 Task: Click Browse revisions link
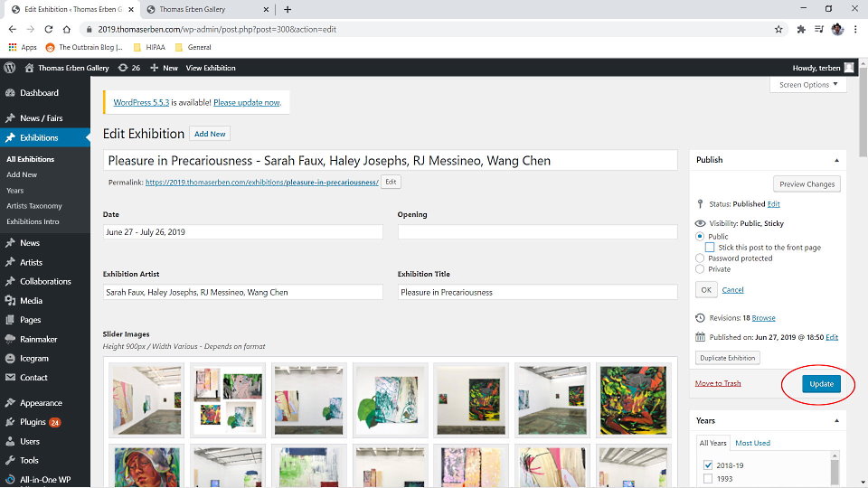[763, 317]
